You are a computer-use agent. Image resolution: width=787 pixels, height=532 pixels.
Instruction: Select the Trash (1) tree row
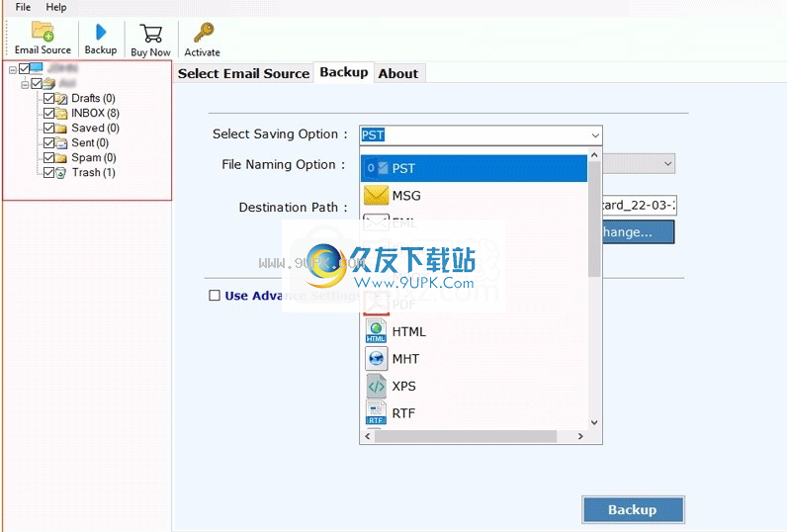click(x=93, y=173)
